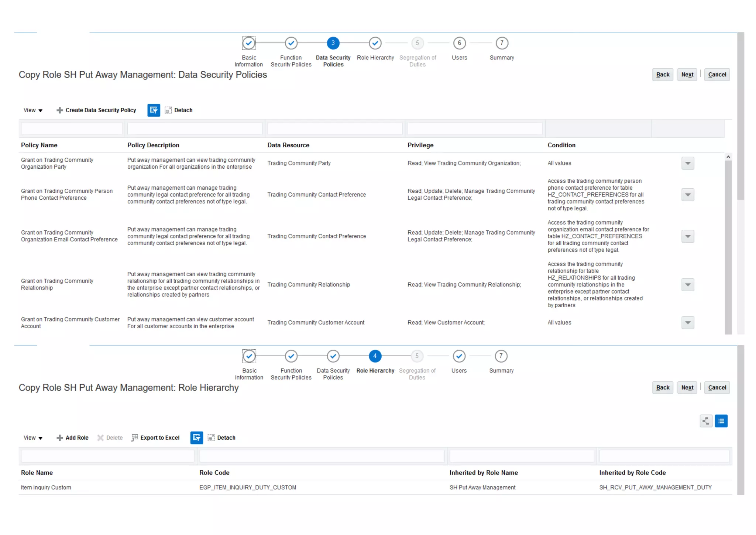Expand the View menu above the role table

tap(33, 438)
